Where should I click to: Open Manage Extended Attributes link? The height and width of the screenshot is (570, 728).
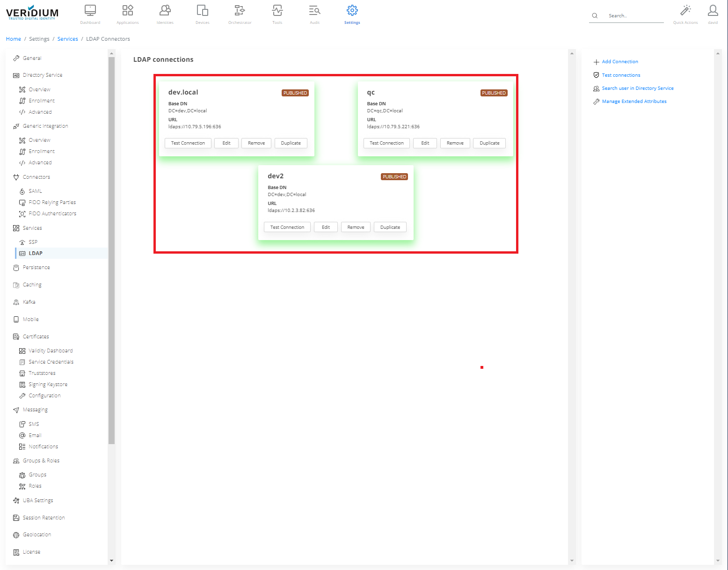click(634, 102)
